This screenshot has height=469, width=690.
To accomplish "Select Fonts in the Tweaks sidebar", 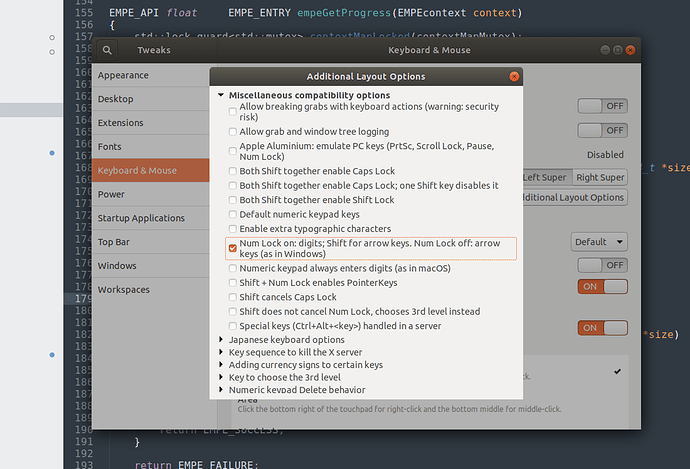I will 110,146.
